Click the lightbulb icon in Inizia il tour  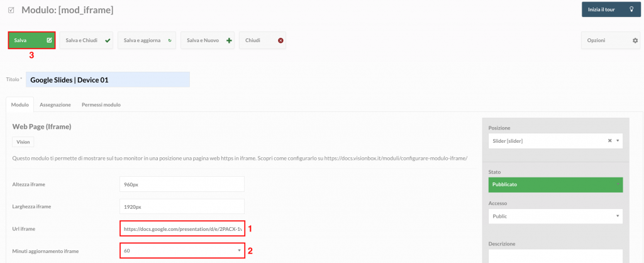click(x=631, y=9)
